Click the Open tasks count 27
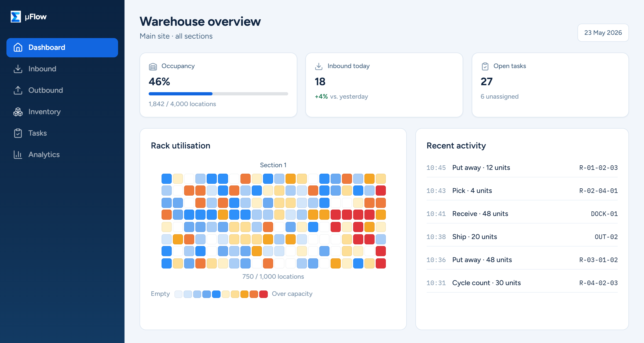Image resolution: width=644 pixels, height=343 pixels. pyautogui.click(x=486, y=82)
